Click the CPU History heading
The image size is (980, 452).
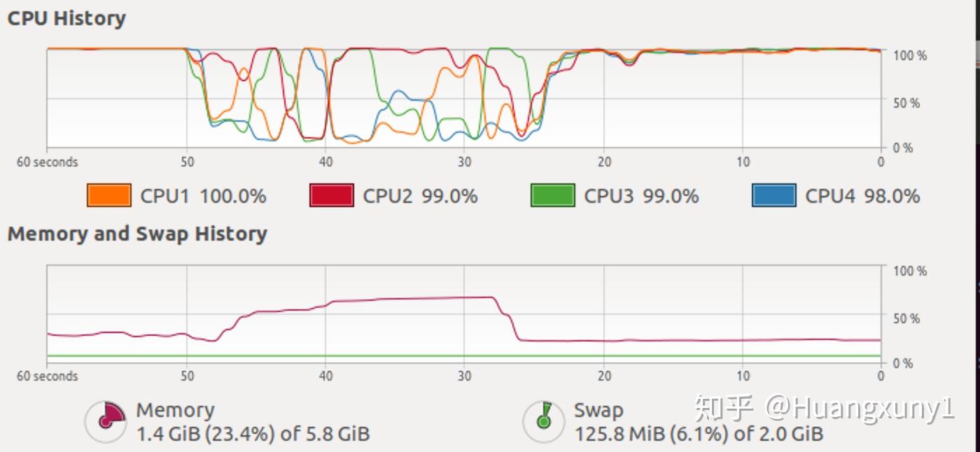tap(66, 19)
